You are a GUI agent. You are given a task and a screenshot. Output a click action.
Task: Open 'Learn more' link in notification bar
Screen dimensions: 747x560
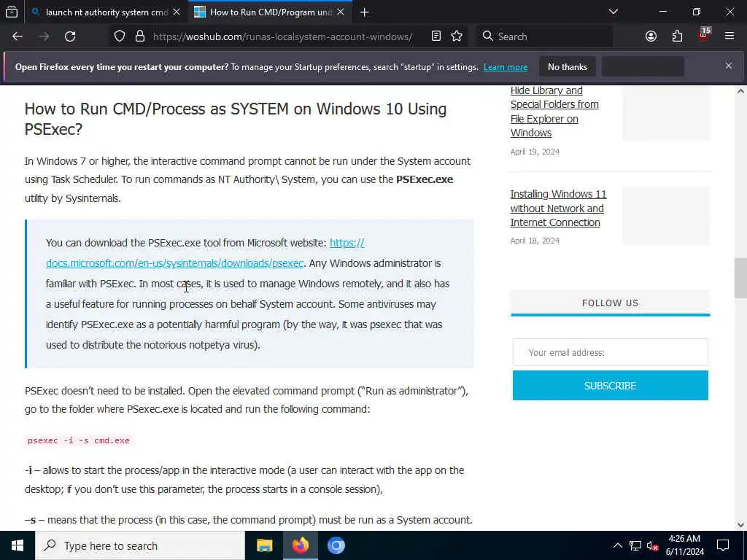point(506,67)
